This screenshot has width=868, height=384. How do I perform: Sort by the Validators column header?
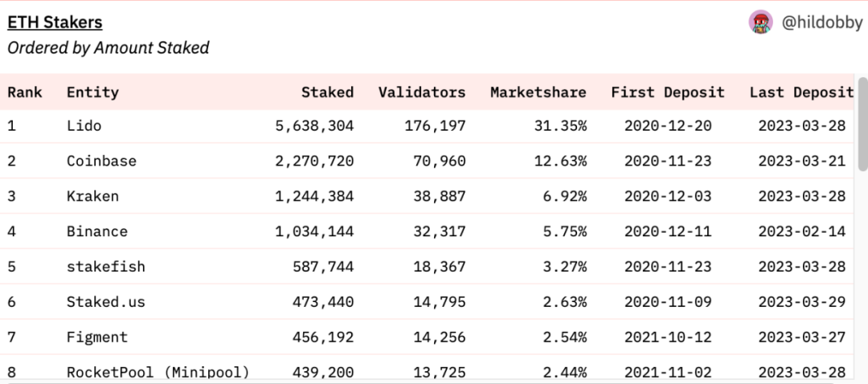[421, 92]
